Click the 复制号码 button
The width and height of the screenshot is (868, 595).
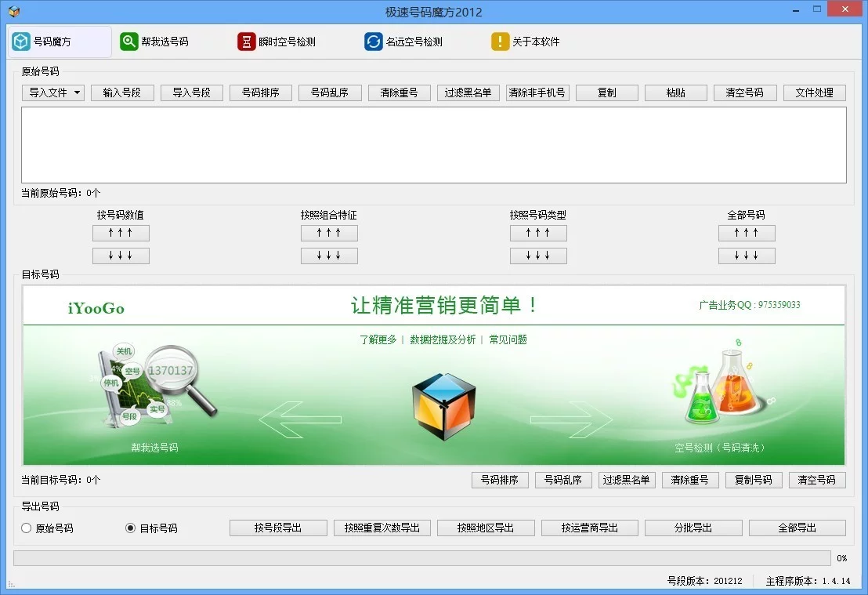(x=754, y=480)
